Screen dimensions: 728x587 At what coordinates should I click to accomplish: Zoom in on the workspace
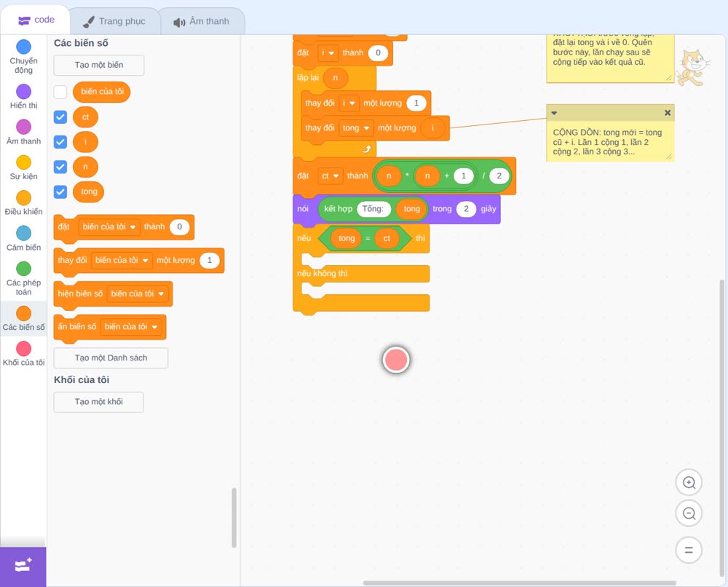689,483
